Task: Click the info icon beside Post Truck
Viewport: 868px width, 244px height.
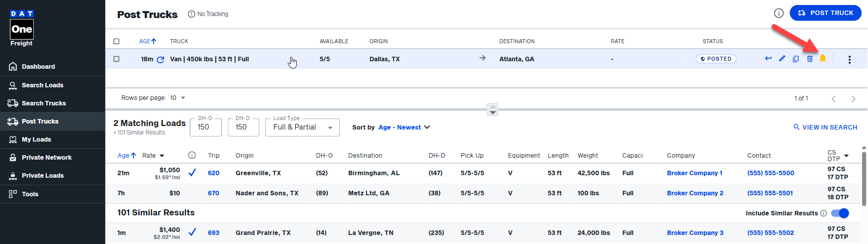Action: point(779,13)
